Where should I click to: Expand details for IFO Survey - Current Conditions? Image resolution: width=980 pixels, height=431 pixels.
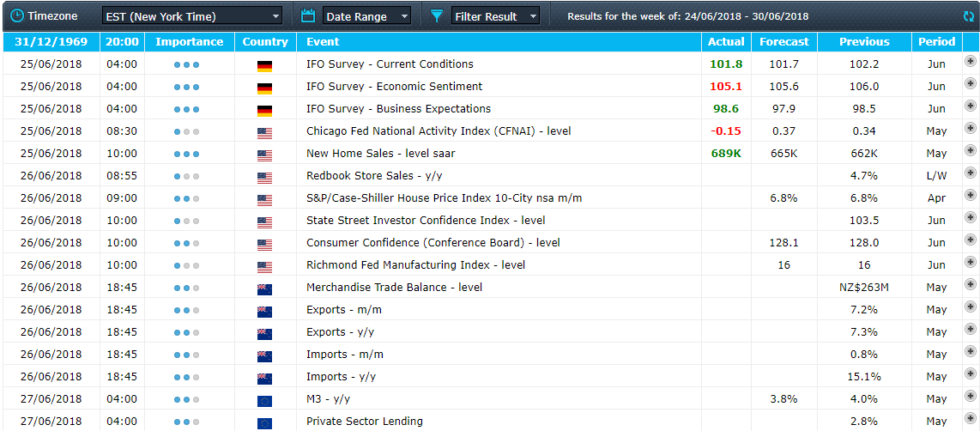970,61
